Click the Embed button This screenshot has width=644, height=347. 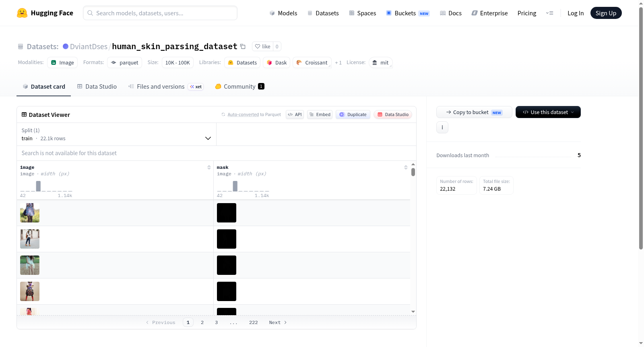320,114
